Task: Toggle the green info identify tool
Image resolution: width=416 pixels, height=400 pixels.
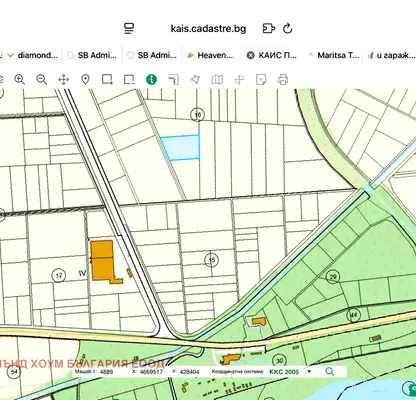Action: click(151, 80)
